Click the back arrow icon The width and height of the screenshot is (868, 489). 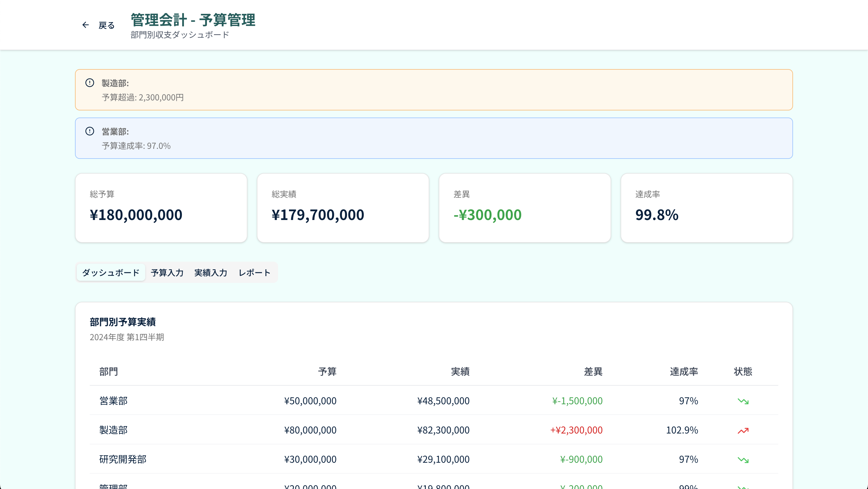point(85,25)
